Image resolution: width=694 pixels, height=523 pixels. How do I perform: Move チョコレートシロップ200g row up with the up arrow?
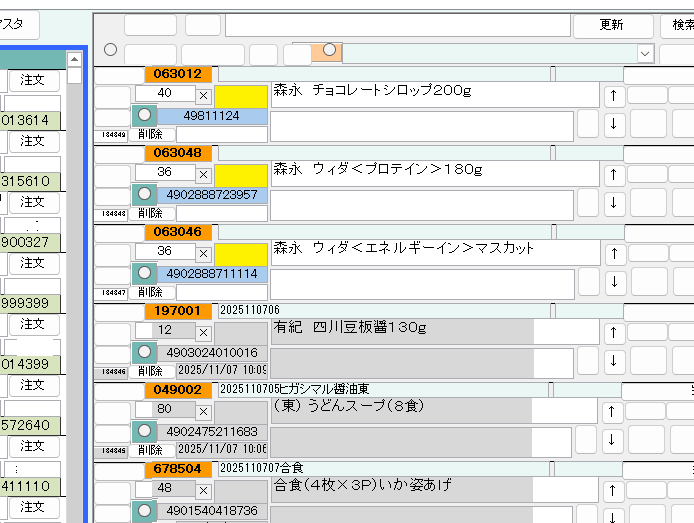(613, 96)
